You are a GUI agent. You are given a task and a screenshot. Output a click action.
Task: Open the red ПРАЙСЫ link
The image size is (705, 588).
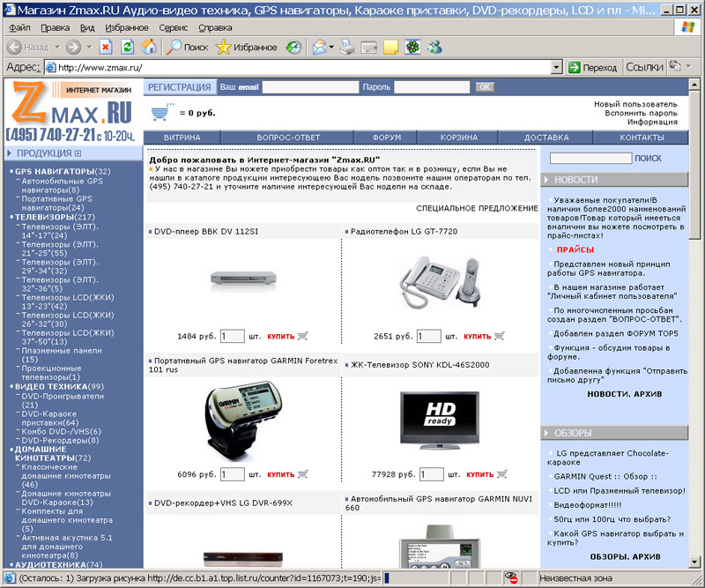(575, 249)
